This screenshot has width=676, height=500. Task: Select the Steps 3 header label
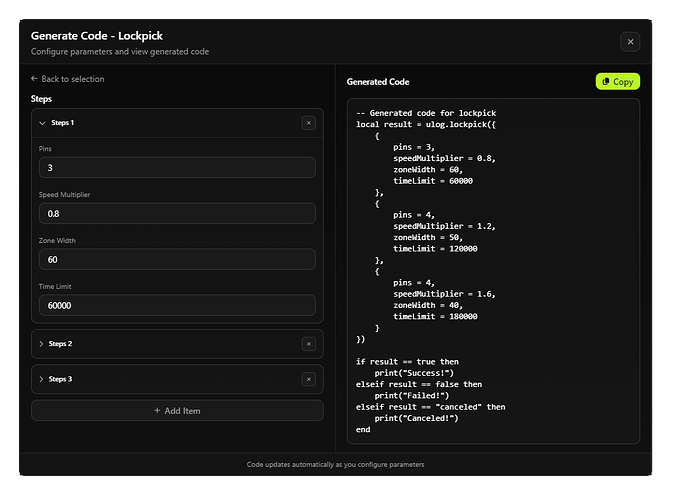click(x=61, y=379)
